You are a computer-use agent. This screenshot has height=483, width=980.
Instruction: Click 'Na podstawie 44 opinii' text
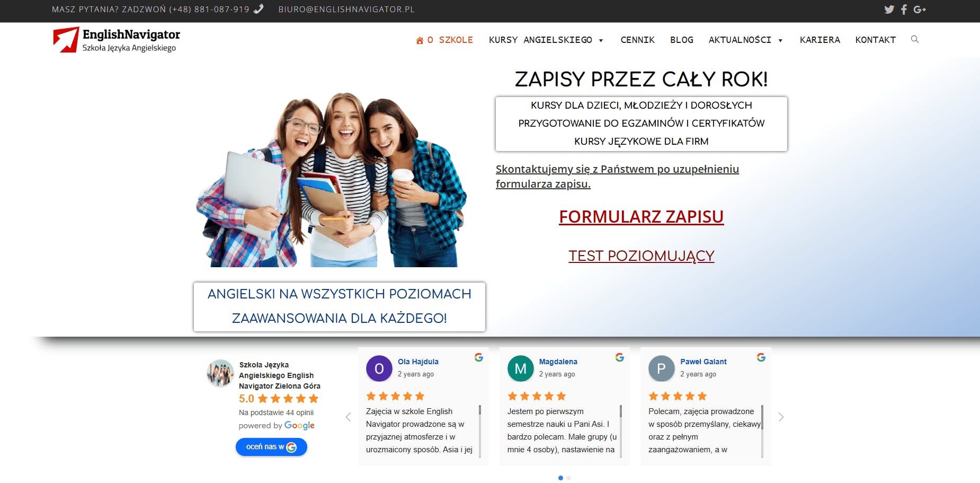tap(276, 412)
